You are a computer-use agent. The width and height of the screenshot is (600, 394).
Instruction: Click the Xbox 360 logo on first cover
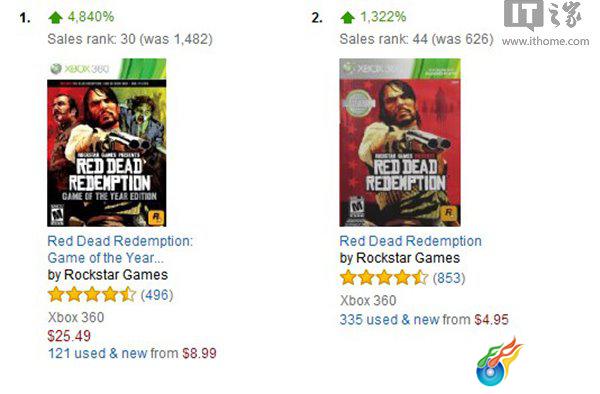[80, 69]
